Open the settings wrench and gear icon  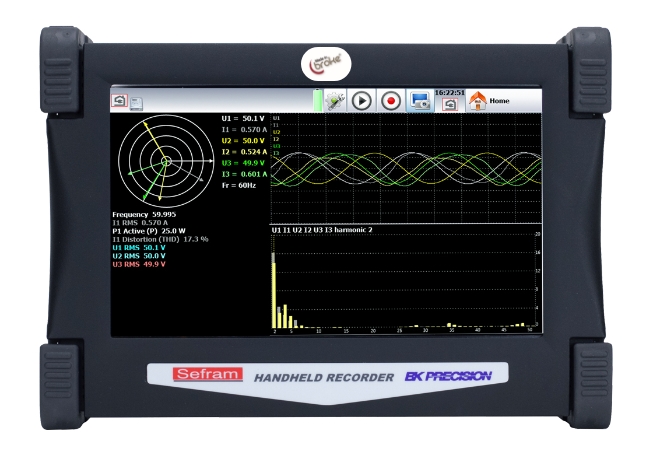333,102
